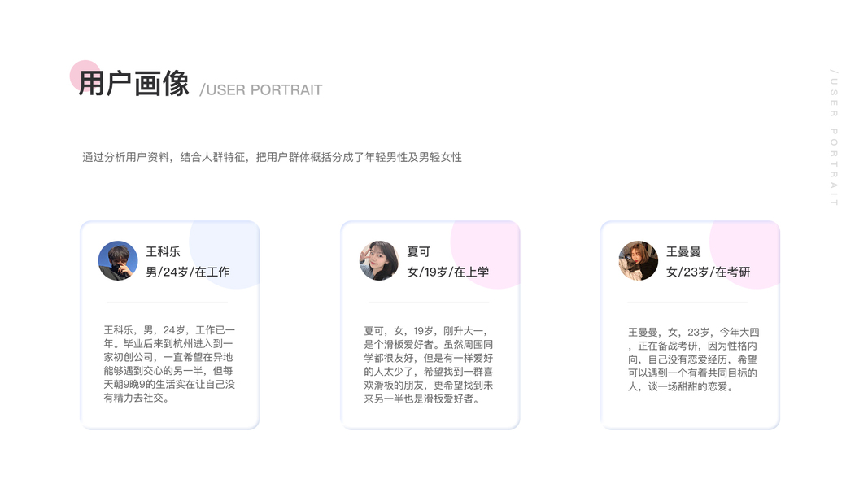
Task: Click the 夏可 skateboard description paragraph
Action: pos(429,365)
